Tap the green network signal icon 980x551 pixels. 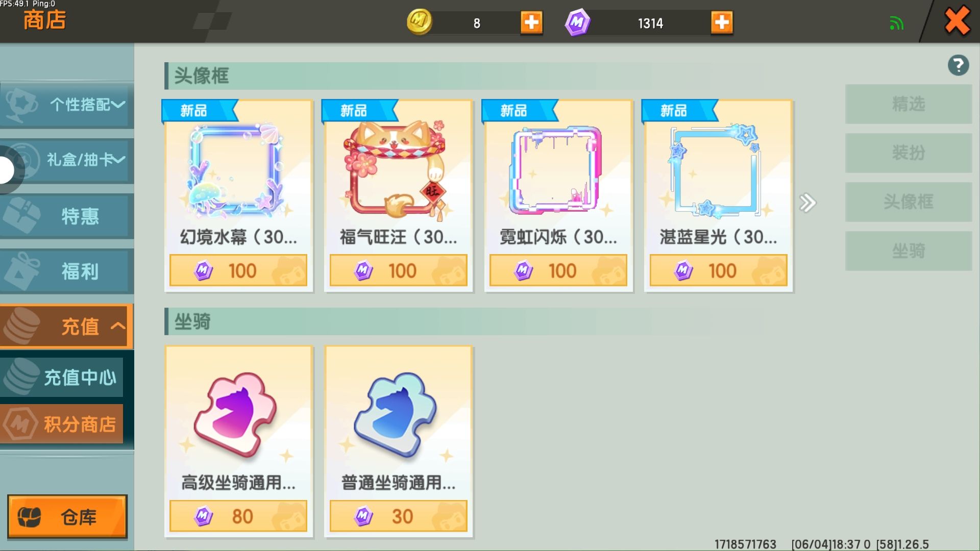click(897, 23)
